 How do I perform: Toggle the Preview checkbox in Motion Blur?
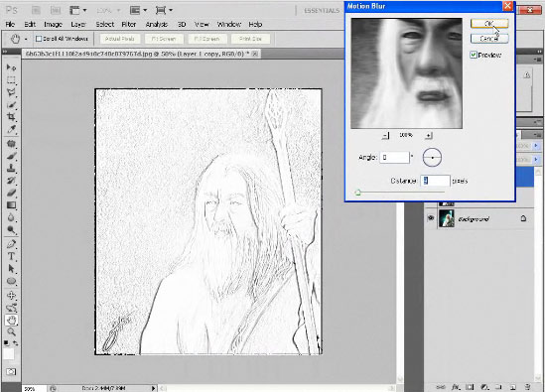point(474,55)
